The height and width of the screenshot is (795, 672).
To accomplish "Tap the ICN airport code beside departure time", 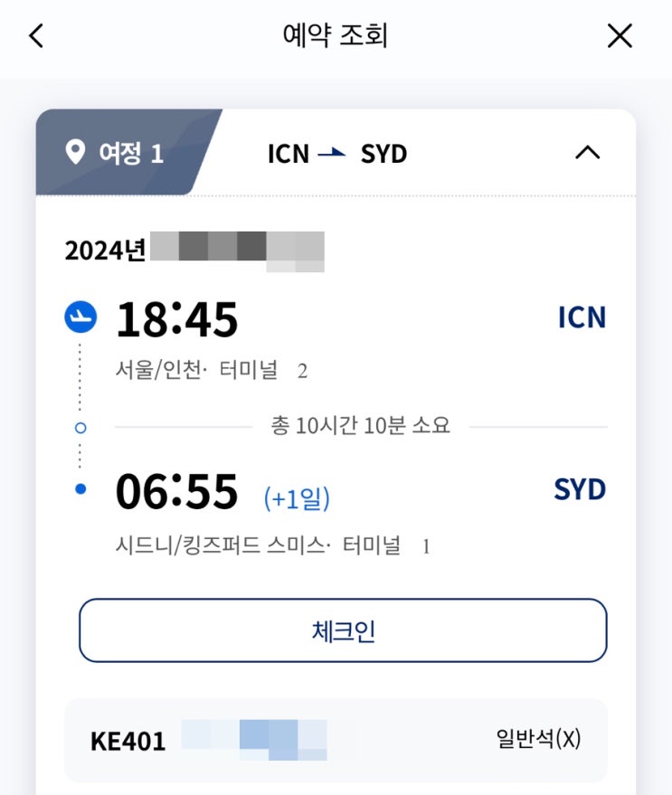I will pyautogui.click(x=582, y=317).
